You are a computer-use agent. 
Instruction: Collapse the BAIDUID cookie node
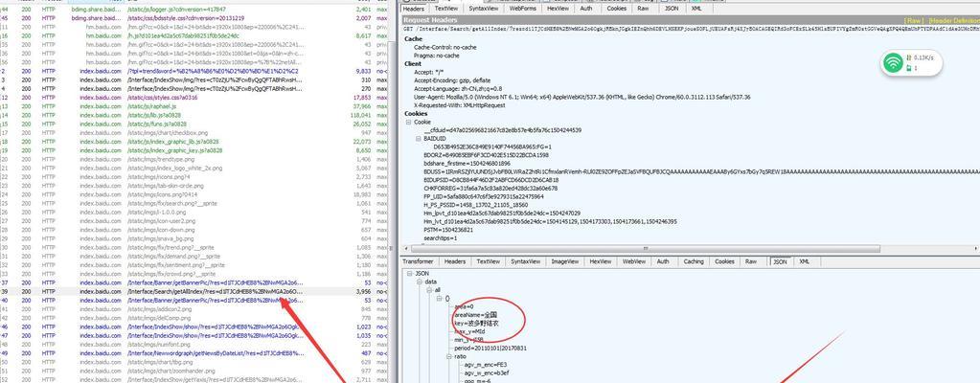(x=418, y=139)
